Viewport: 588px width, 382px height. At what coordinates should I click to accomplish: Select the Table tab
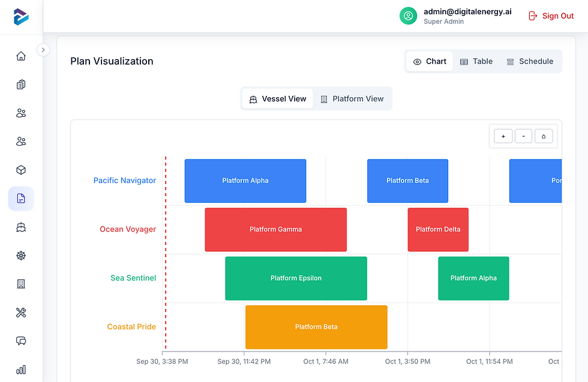476,61
